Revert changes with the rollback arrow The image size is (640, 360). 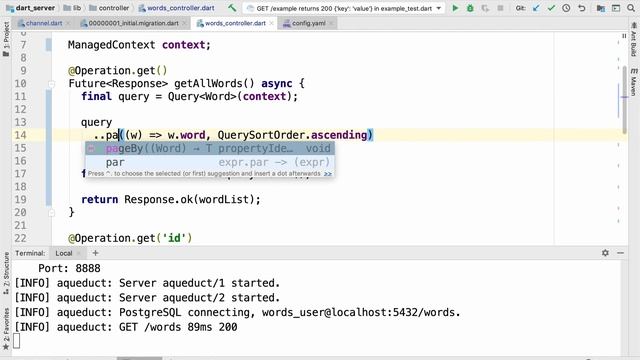[582, 8]
